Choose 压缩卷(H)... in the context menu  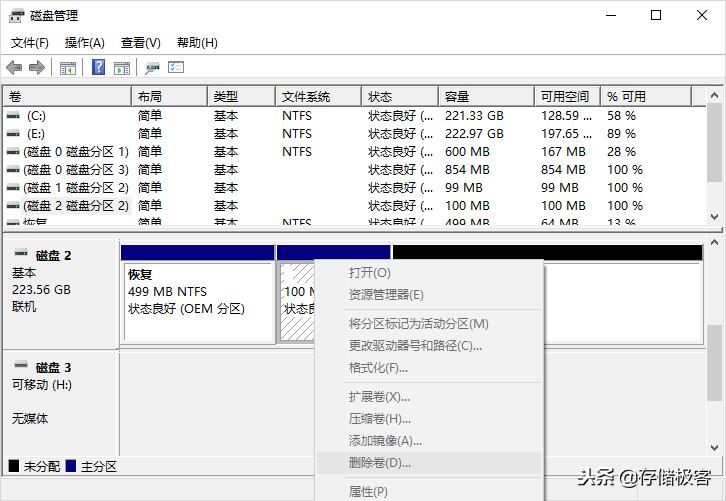429,419
